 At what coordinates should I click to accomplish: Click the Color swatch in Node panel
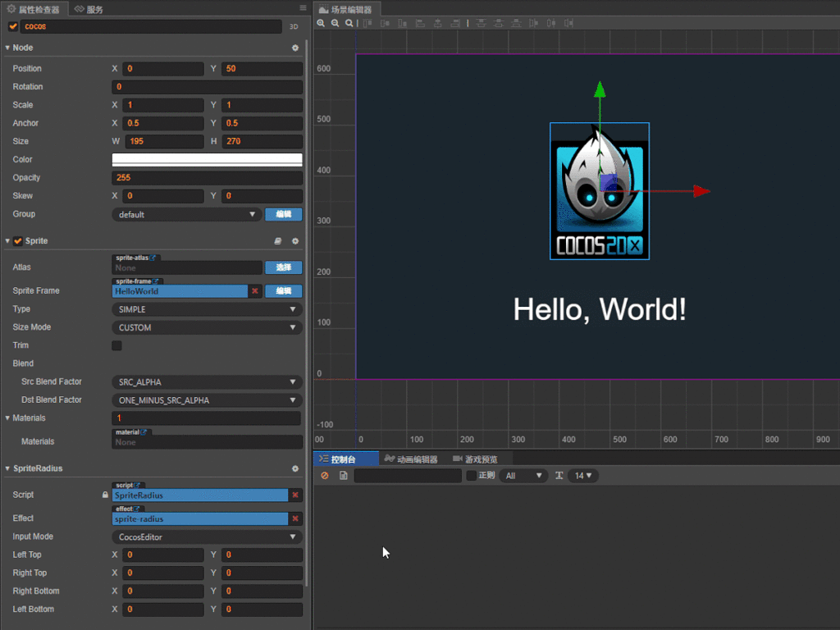pyautogui.click(x=207, y=159)
